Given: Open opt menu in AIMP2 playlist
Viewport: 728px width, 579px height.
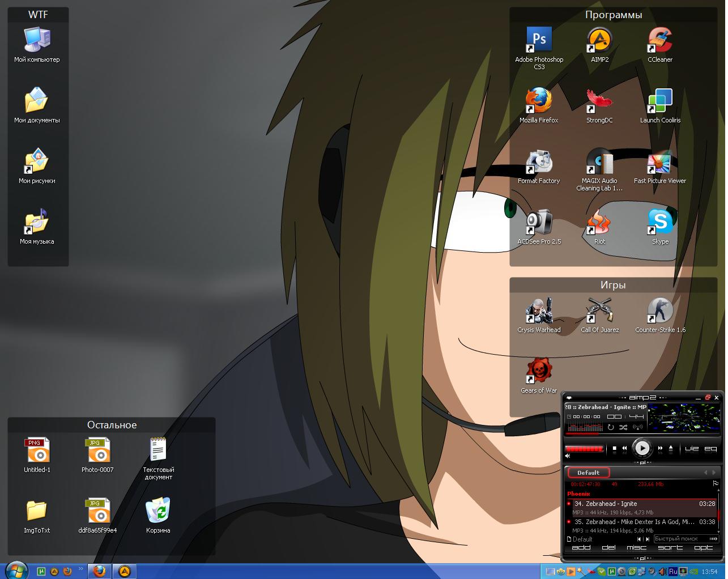Looking at the screenshot, I should pos(704,547).
